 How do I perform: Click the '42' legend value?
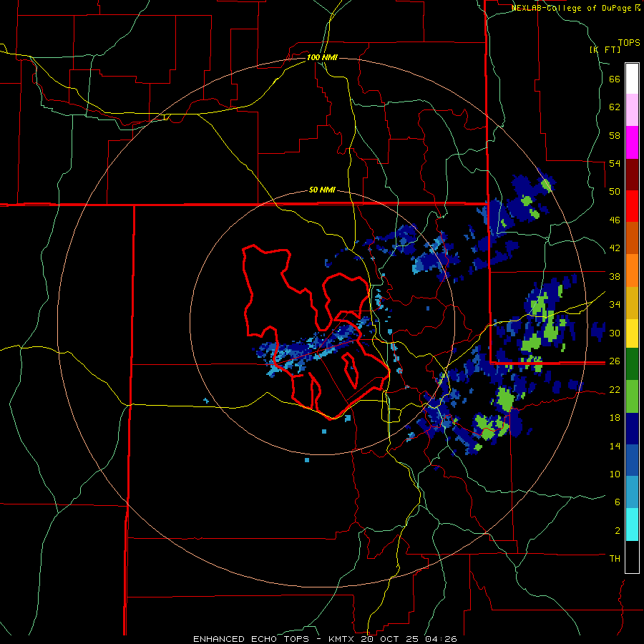(x=615, y=248)
